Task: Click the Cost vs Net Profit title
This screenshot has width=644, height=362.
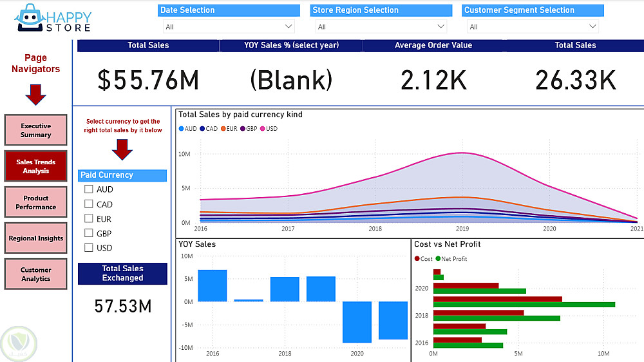Action: coord(448,244)
